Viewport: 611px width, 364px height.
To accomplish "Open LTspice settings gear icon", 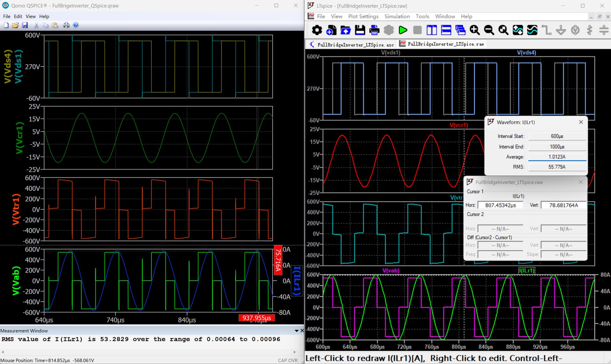I will (317, 30).
